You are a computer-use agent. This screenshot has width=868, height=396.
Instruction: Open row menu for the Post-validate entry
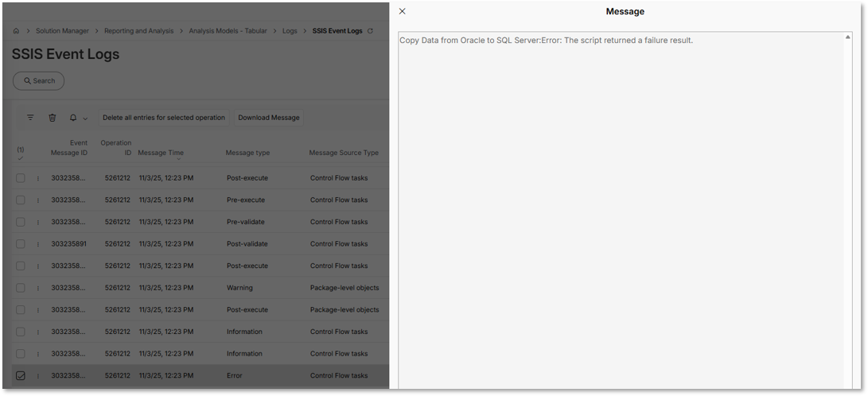click(x=38, y=244)
